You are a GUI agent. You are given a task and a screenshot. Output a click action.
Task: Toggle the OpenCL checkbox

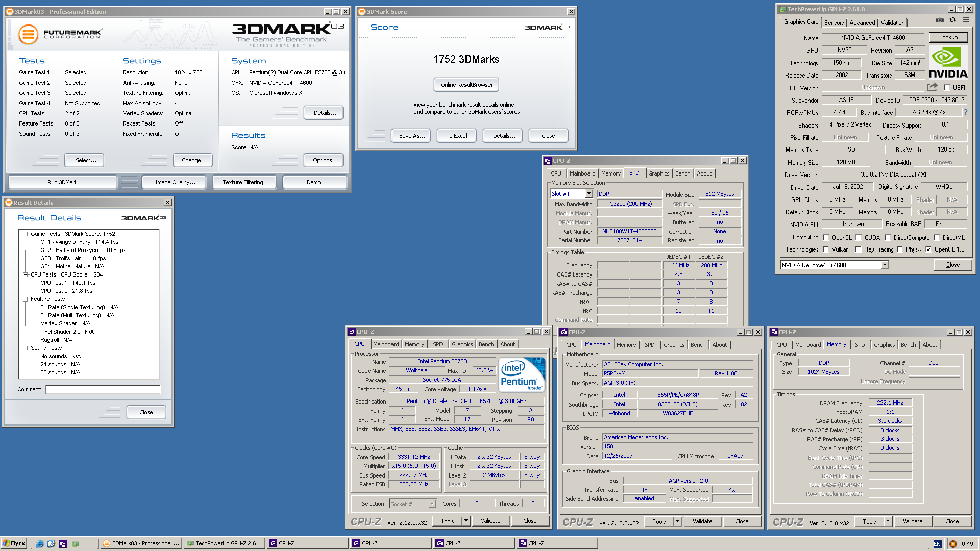826,238
